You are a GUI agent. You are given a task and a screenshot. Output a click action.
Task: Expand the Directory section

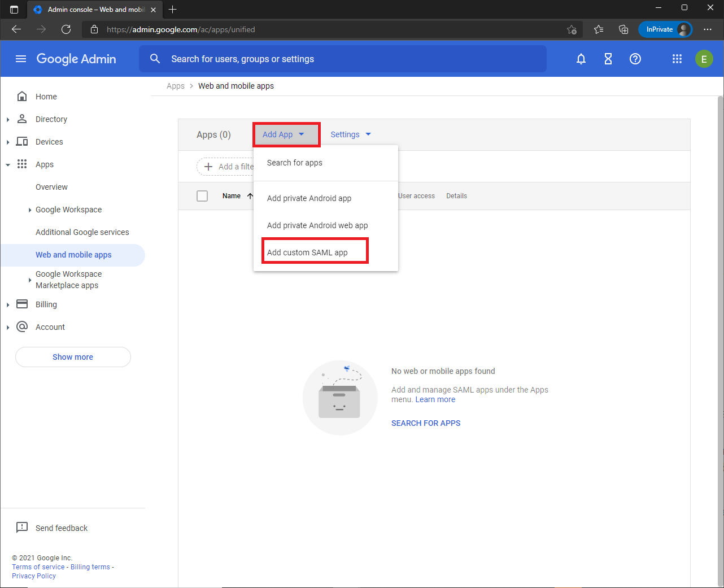pyautogui.click(x=8, y=119)
